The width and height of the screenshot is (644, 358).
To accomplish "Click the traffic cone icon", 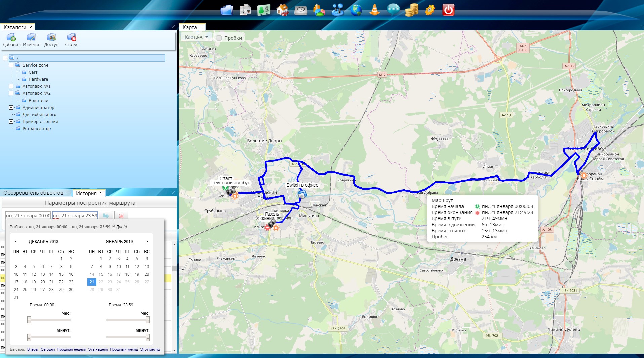I will pyautogui.click(x=374, y=10).
